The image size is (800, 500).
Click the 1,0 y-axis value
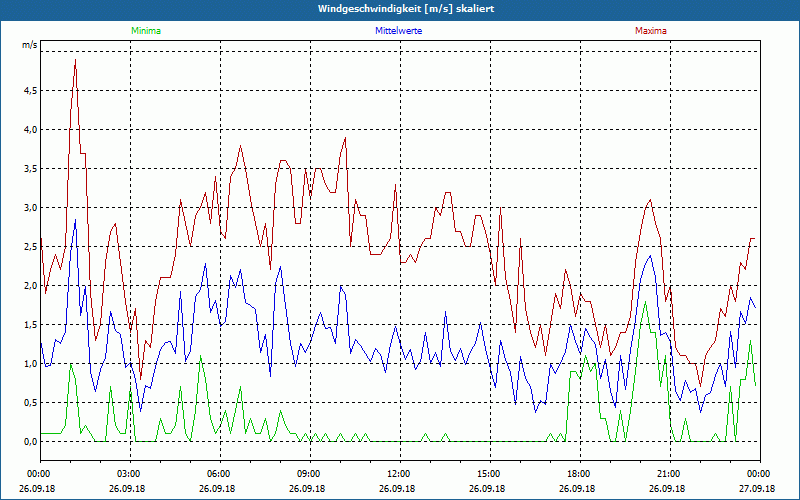click(x=30, y=364)
